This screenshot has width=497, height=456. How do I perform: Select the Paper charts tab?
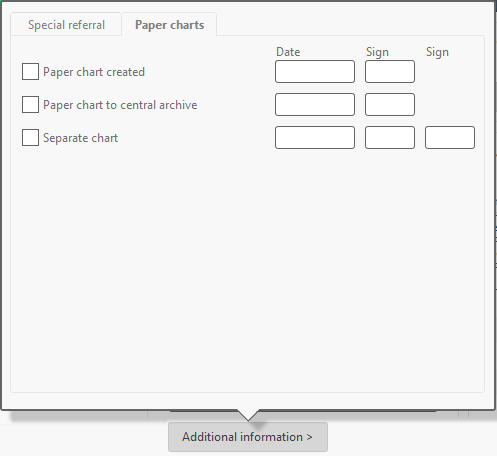[x=169, y=25]
